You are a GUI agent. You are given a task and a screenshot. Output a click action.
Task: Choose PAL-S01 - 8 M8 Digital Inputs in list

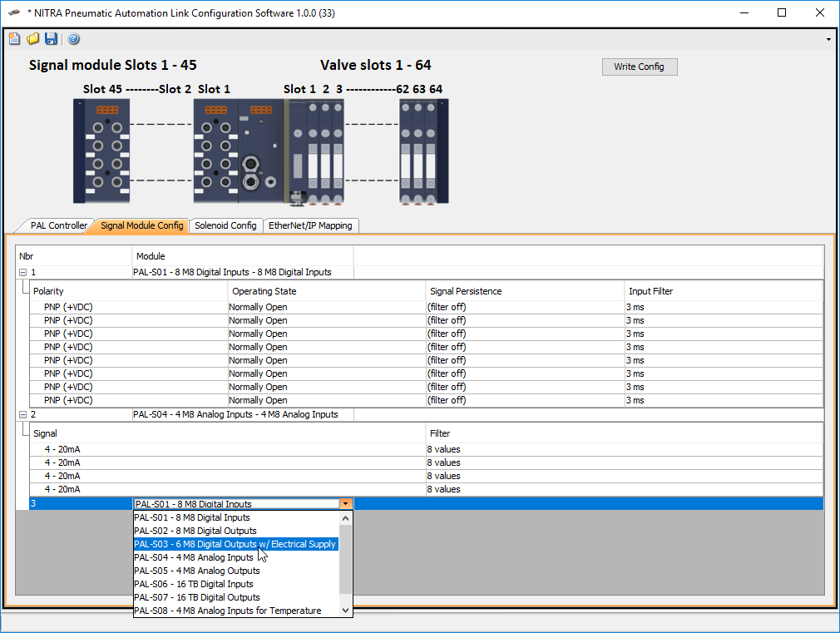(x=236, y=517)
